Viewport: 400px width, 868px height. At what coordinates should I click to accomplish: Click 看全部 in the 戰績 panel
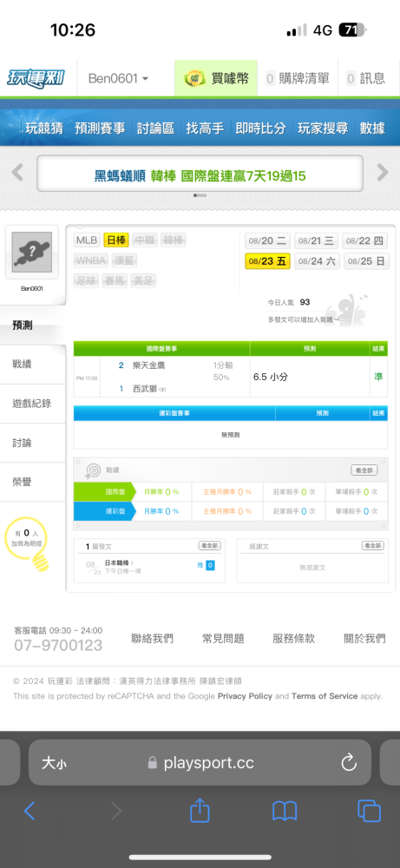pyautogui.click(x=364, y=470)
